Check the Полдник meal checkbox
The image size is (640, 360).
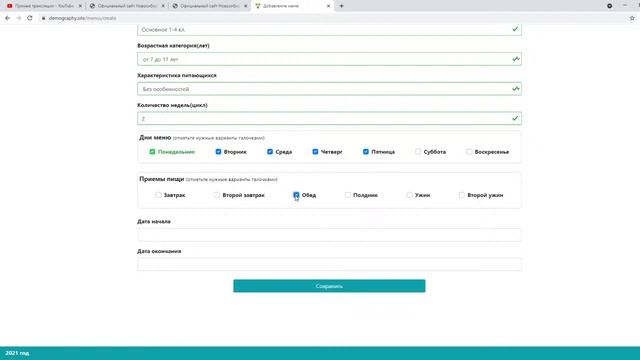coord(347,195)
